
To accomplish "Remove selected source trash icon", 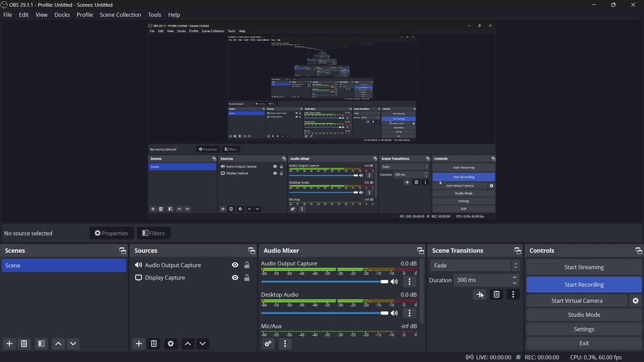I will tap(153, 344).
